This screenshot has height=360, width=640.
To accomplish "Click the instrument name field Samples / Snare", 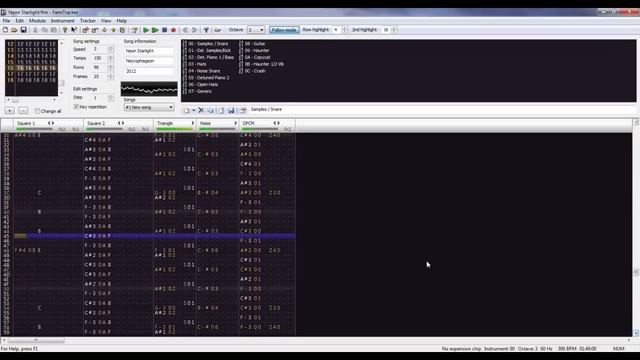I will tap(442, 109).
